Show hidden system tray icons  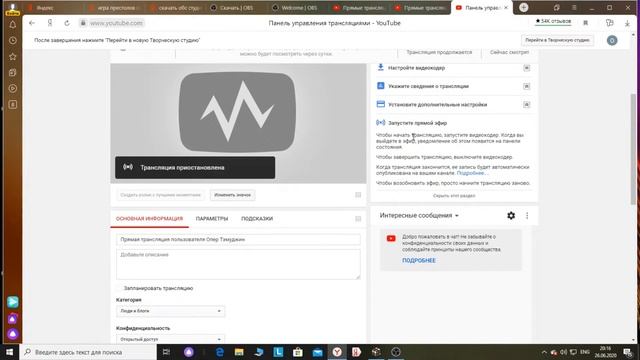(x=544, y=352)
